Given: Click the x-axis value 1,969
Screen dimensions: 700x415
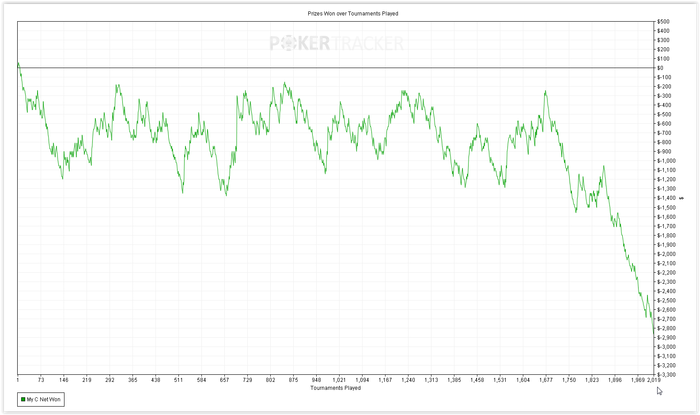Looking at the screenshot, I should click(x=638, y=380).
